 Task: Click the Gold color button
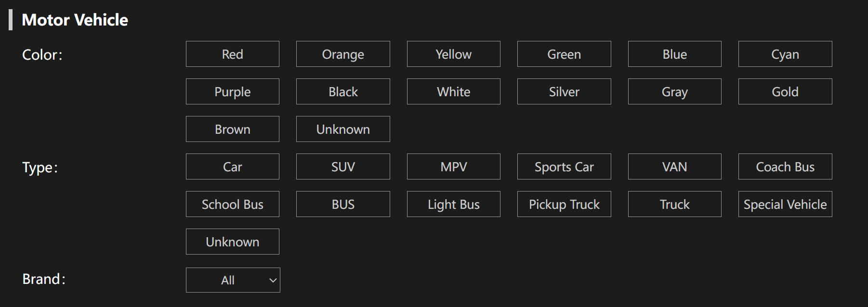point(785,91)
